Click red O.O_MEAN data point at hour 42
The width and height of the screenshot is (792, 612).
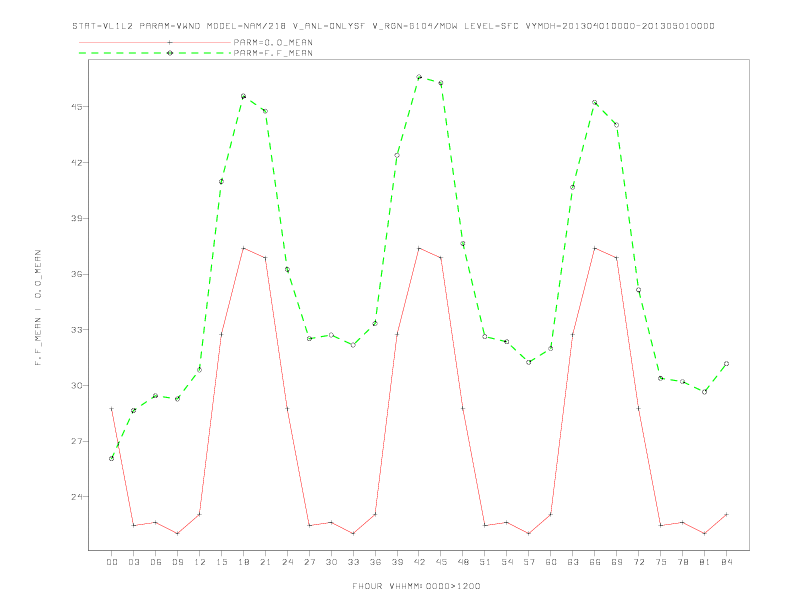pos(419,248)
